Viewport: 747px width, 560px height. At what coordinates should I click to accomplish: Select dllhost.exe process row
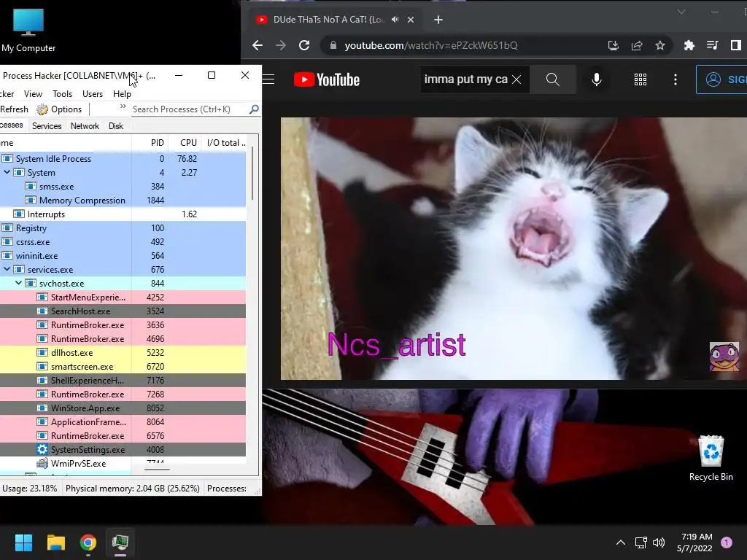[x=123, y=352]
